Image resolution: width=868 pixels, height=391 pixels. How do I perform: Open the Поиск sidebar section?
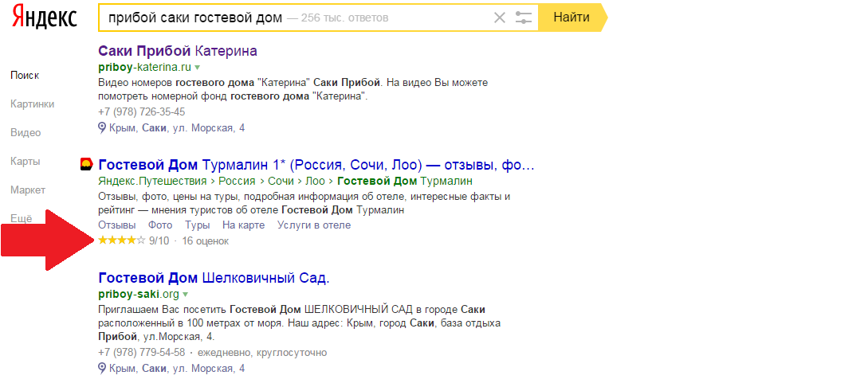[25, 76]
